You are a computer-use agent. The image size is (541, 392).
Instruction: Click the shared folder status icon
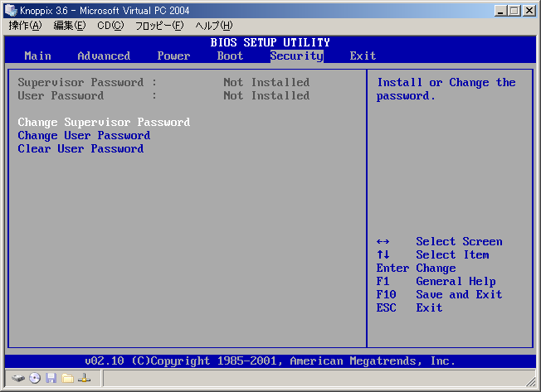pos(68,378)
